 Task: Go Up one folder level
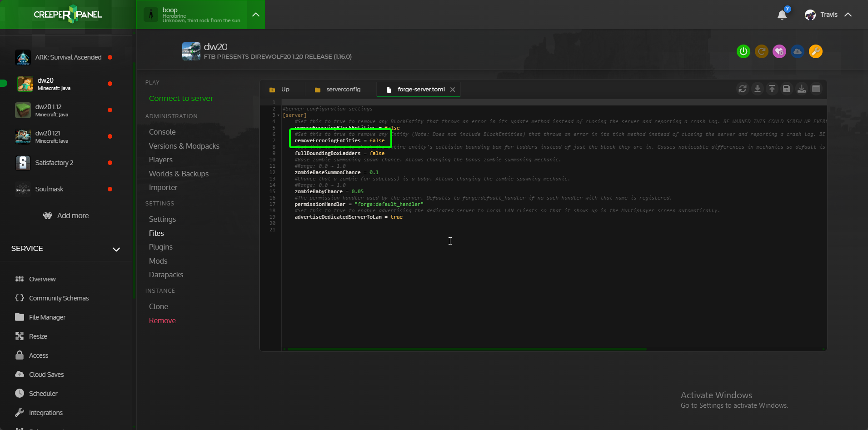coord(279,90)
